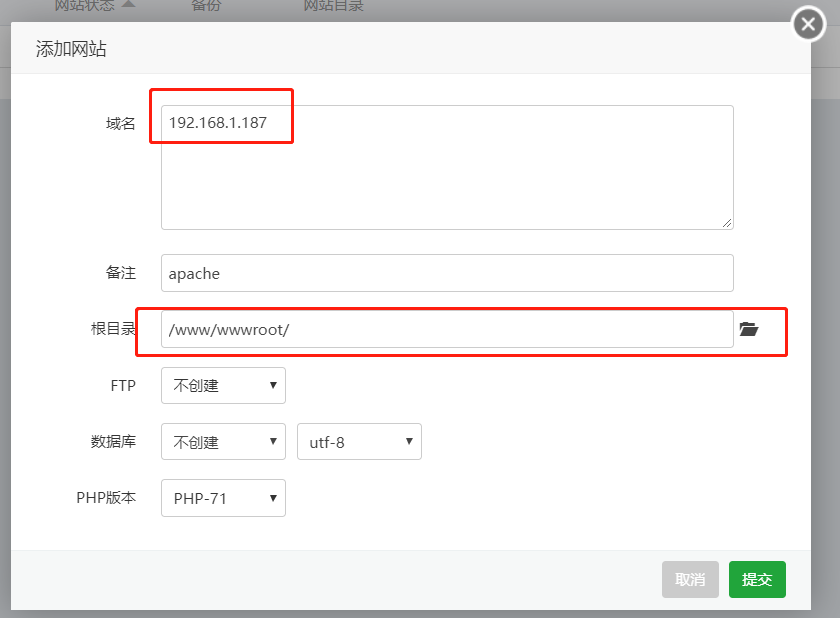Focus the 域名 text area containing 192.168.1.187
840x618 pixels.
click(447, 167)
